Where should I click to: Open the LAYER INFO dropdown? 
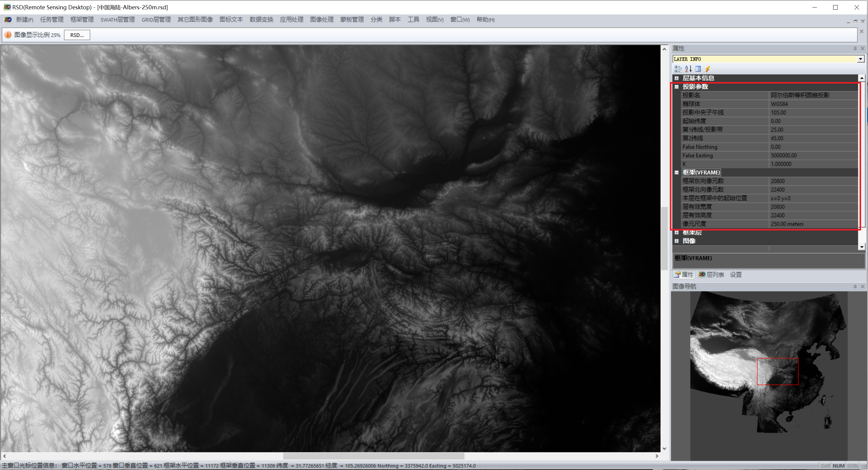point(860,59)
